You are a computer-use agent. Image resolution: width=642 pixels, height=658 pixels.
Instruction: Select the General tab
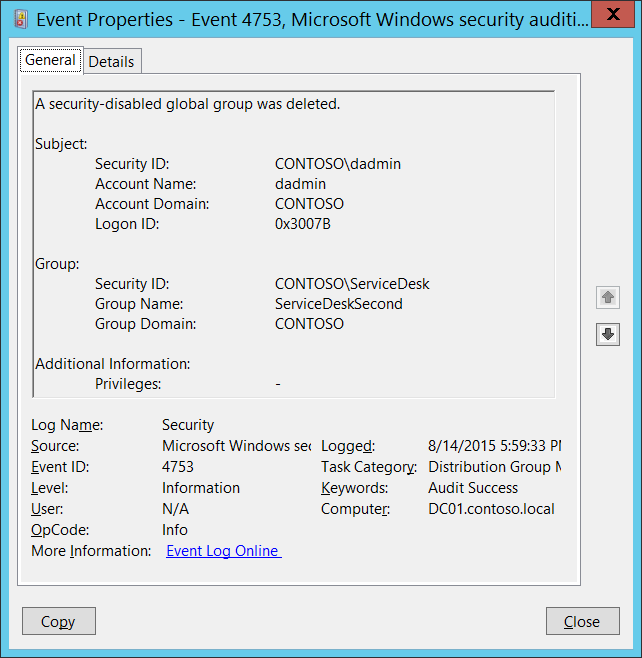50,60
